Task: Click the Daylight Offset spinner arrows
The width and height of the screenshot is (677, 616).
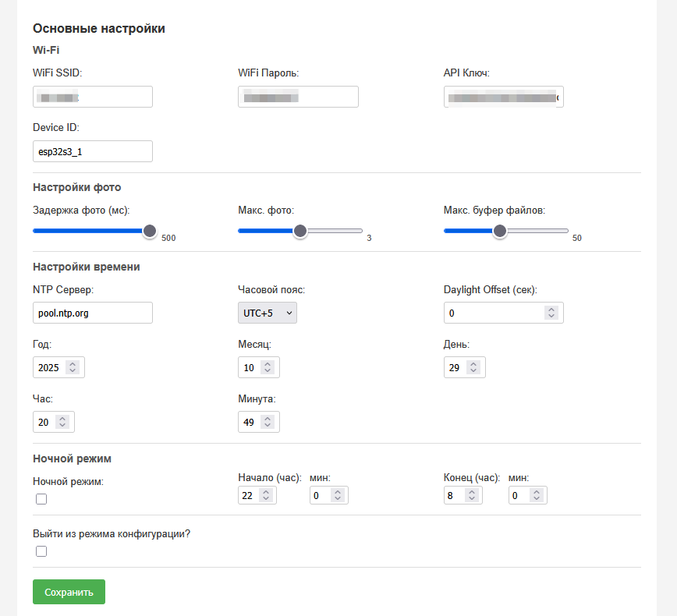Action: (551, 313)
